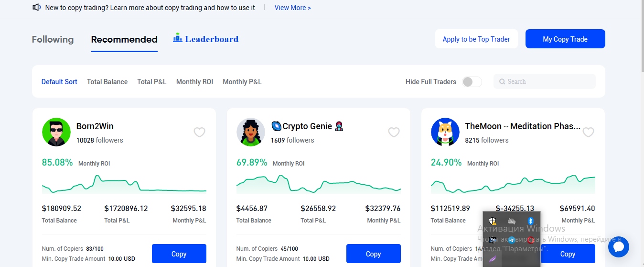Screen dimensions: 644x267
Task: Open TheMoon trader's Shiba avatar
Action: coord(445,132)
